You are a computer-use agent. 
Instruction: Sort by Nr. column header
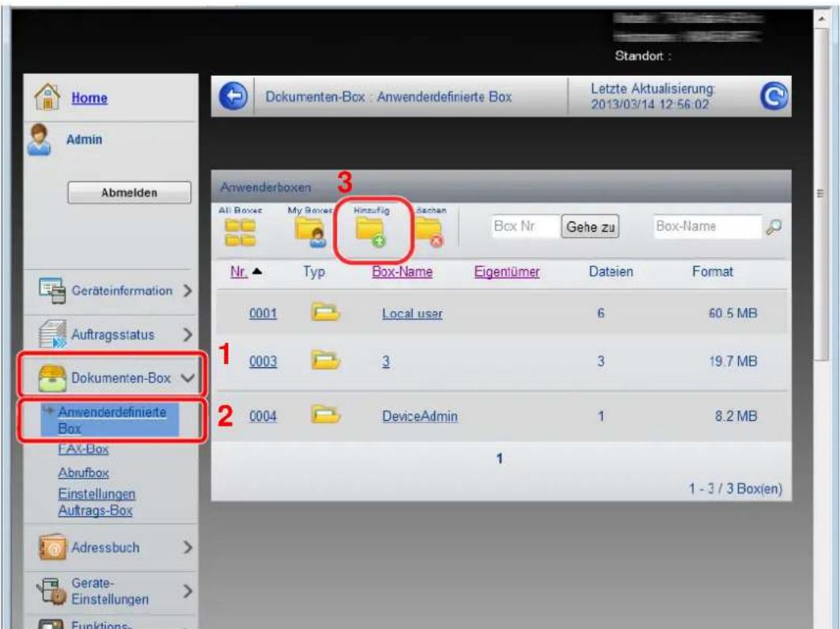coord(238,271)
